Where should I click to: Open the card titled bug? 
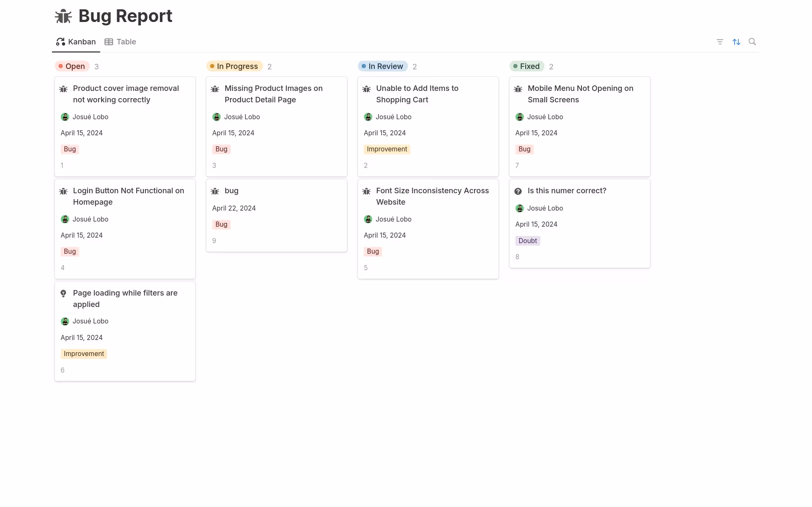pos(231,191)
